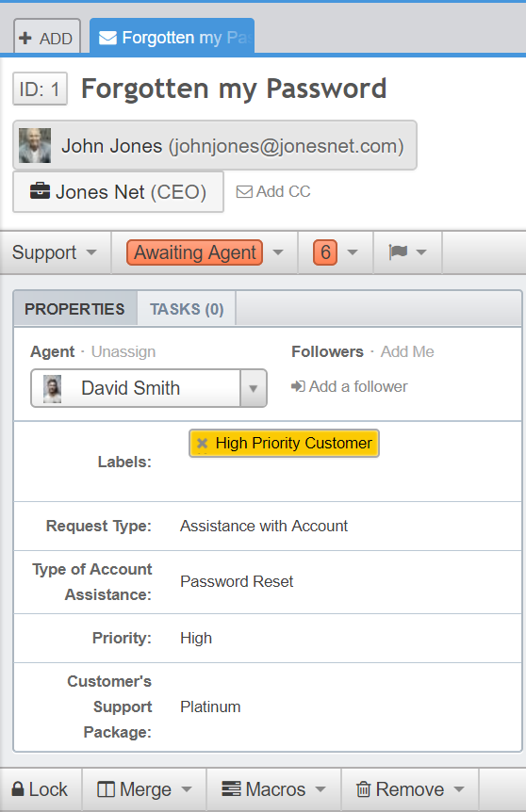The height and width of the screenshot is (812, 526).
Task: Click John Jones avatar photo
Action: coord(35,145)
